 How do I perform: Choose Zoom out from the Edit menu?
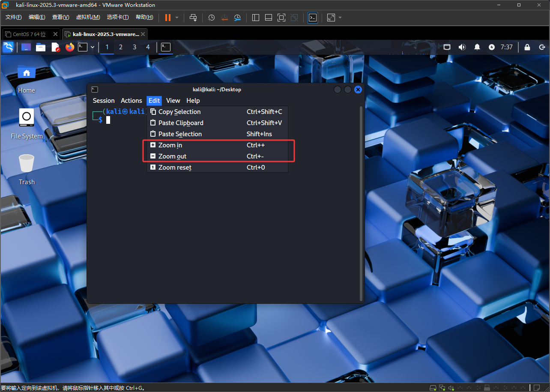(217, 156)
